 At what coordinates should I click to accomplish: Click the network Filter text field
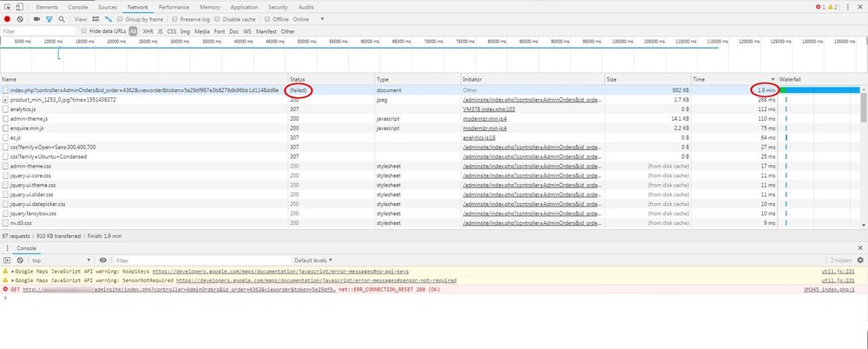[39, 31]
